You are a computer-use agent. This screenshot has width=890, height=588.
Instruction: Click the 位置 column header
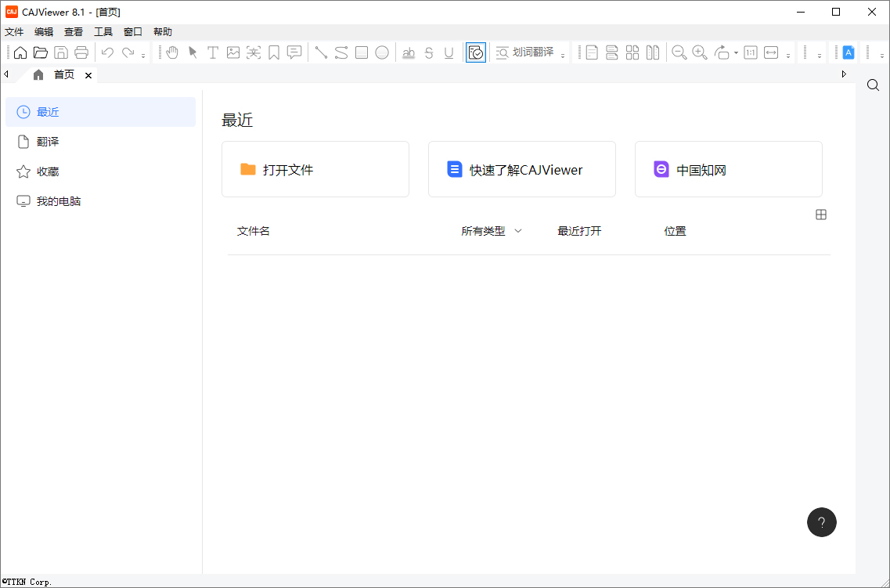[676, 231]
